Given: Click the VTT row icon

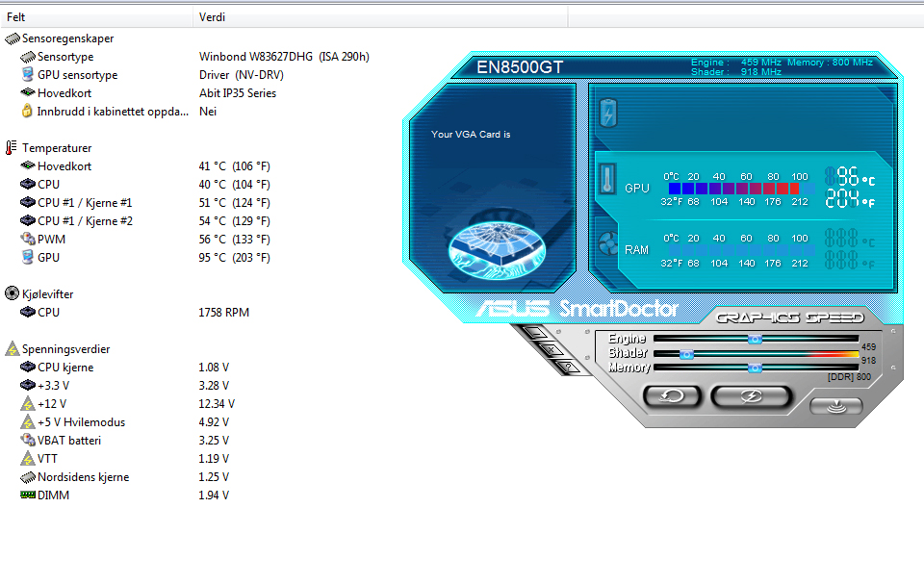Looking at the screenshot, I should 28,459.
